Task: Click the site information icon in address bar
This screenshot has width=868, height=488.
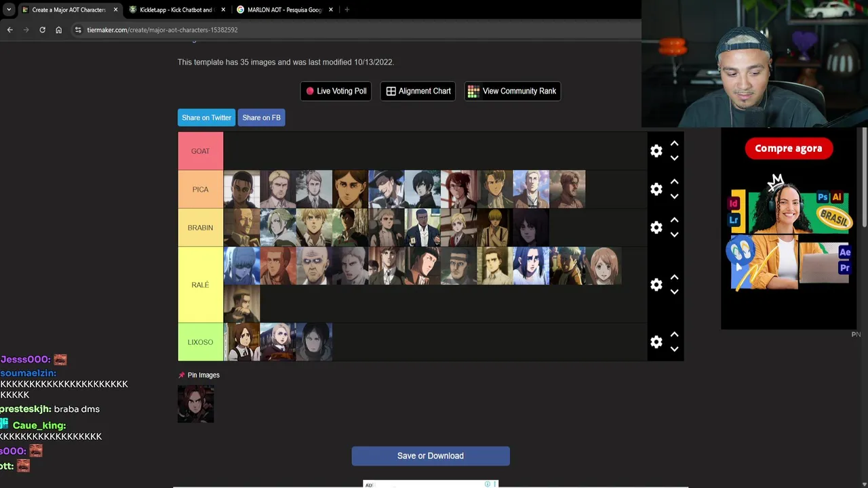Action: coord(78,30)
